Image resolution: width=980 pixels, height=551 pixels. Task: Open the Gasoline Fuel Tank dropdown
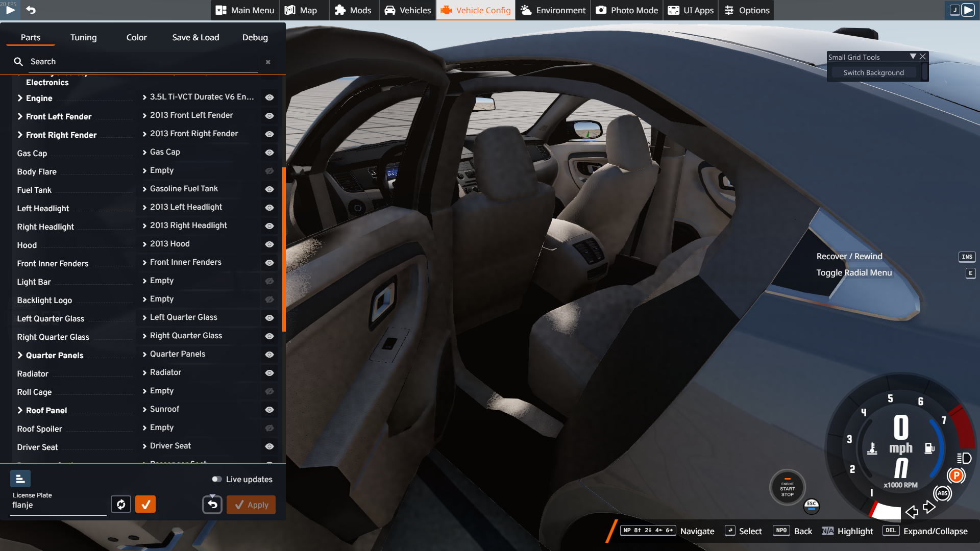coord(199,189)
